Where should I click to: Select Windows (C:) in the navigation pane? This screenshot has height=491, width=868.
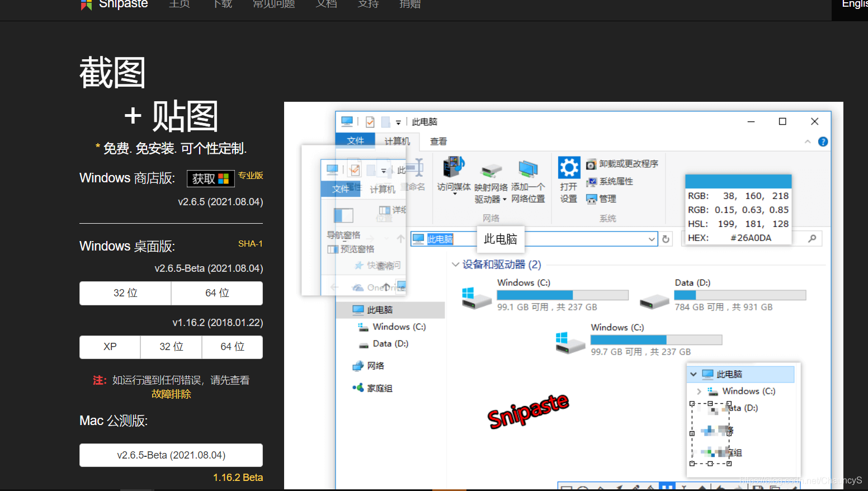392,327
